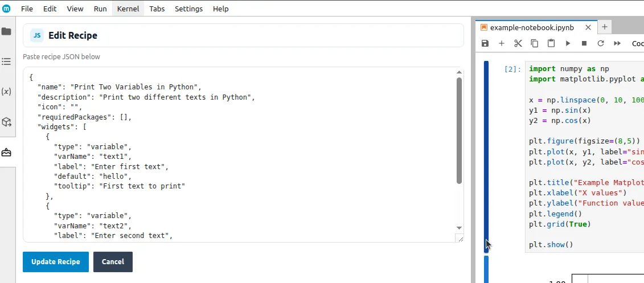Click the y1 = np.sin(x) code line
This screenshot has width=644, height=283.
tap(560, 110)
